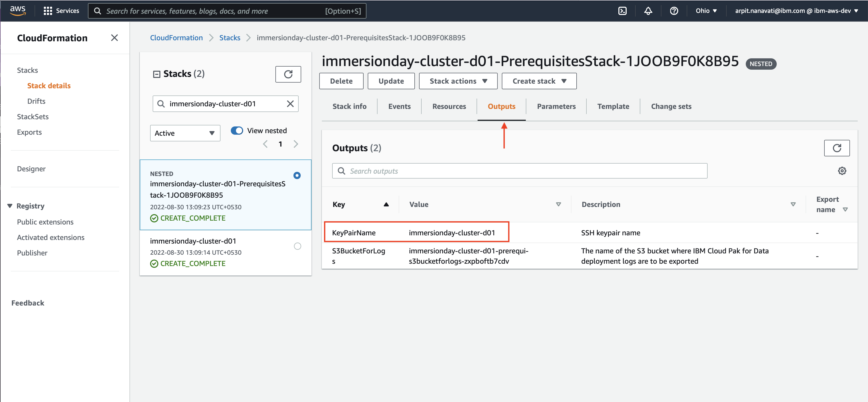This screenshot has width=868, height=402.
Task: Open Outputs table settings gear
Action: pos(842,171)
